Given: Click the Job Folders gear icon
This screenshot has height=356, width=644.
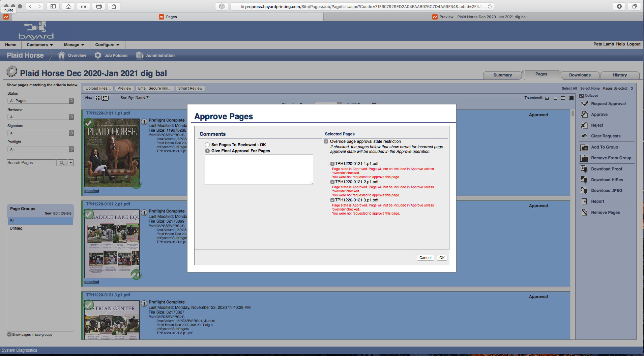Looking at the screenshot, I should [x=98, y=56].
